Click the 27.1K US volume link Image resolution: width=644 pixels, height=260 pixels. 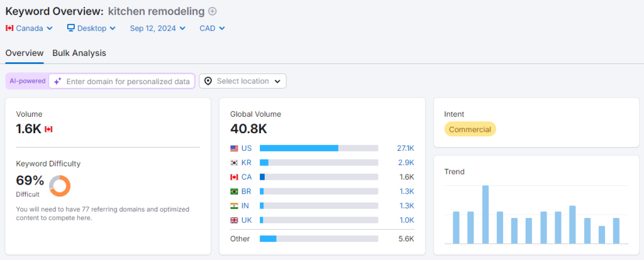[x=405, y=148]
